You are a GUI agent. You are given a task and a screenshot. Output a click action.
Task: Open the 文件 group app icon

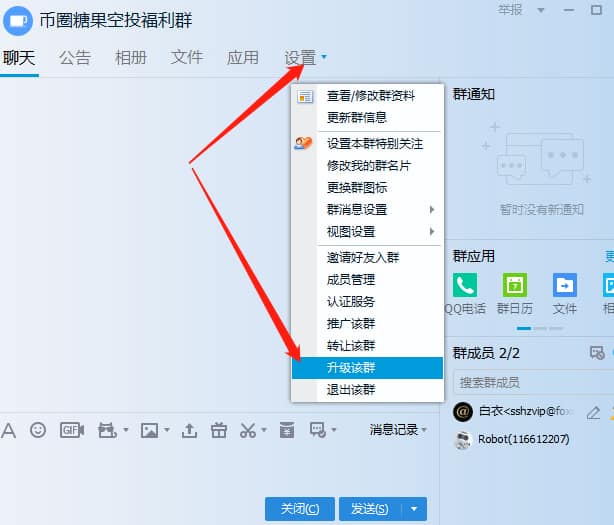[x=565, y=285]
